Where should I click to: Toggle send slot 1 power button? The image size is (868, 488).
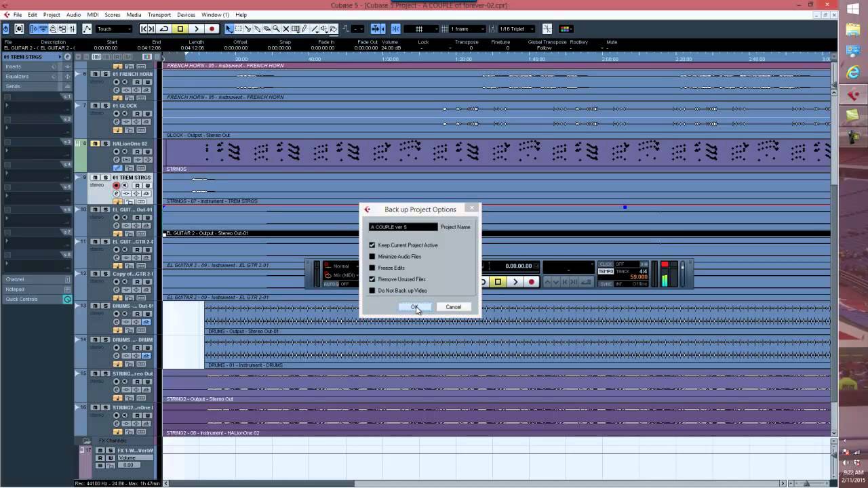pyautogui.click(x=7, y=98)
